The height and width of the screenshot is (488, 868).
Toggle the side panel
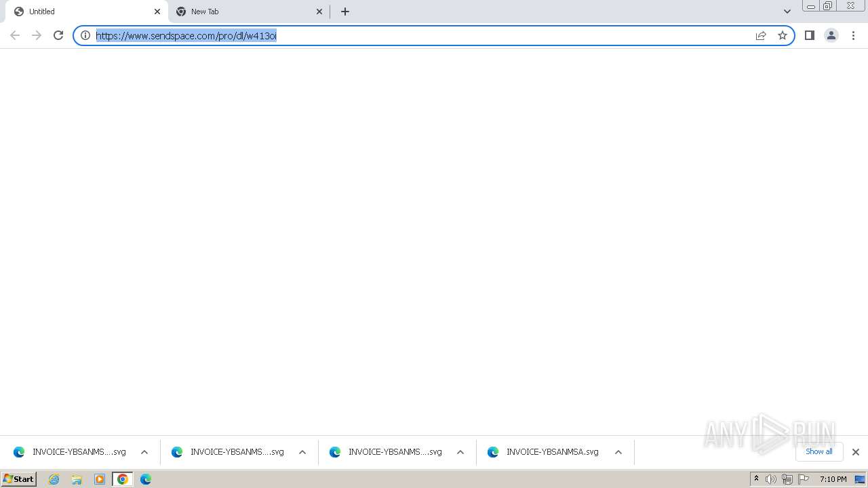(x=810, y=35)
